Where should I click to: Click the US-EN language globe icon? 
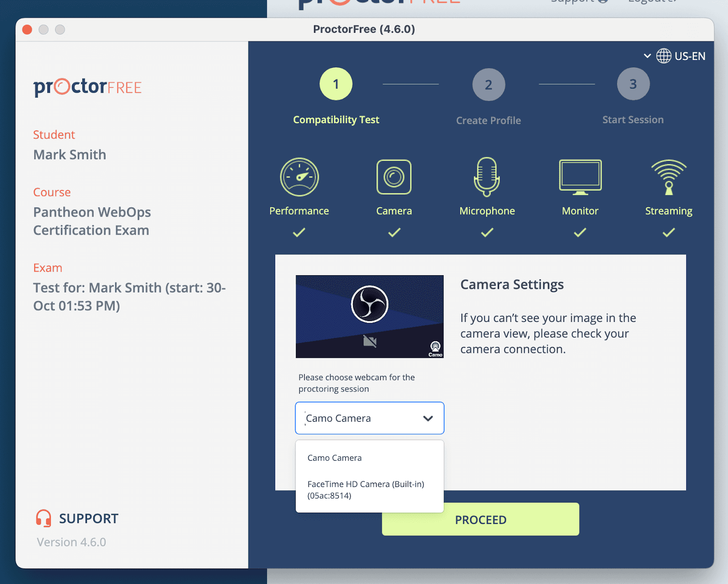click(664, 55)
